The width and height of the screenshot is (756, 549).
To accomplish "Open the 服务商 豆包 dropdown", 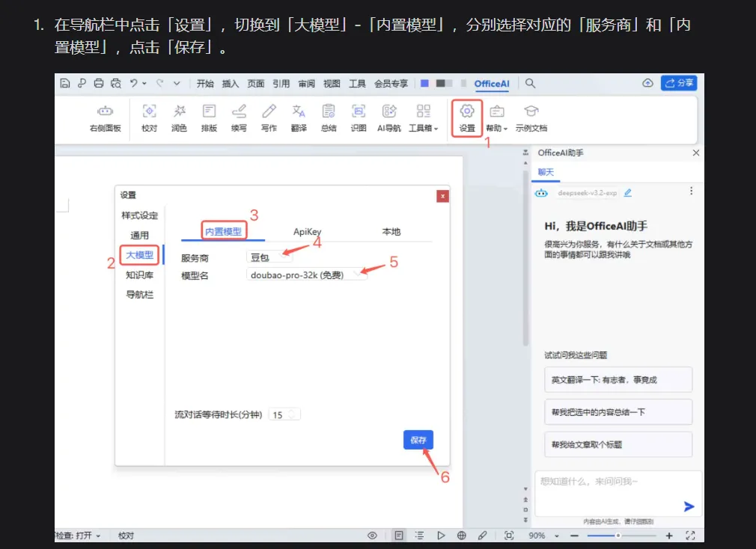I will (x=269, y=257).
